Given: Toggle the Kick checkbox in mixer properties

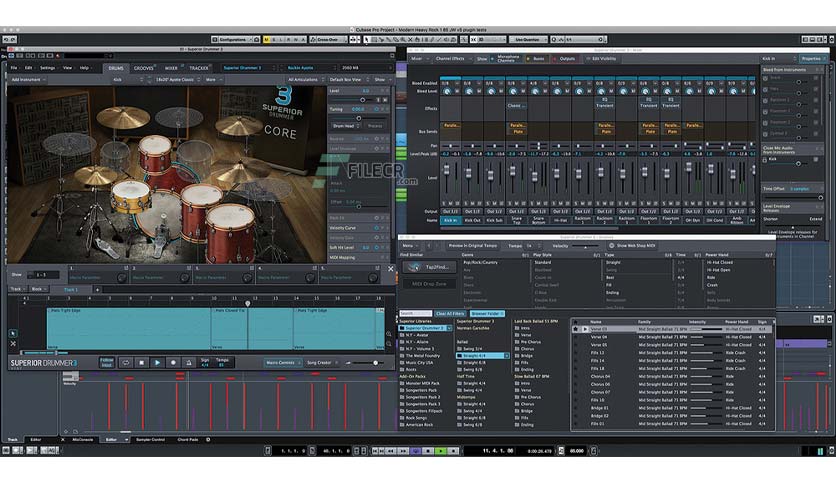Looking at the screenshot, I should [x=765, y=159].
